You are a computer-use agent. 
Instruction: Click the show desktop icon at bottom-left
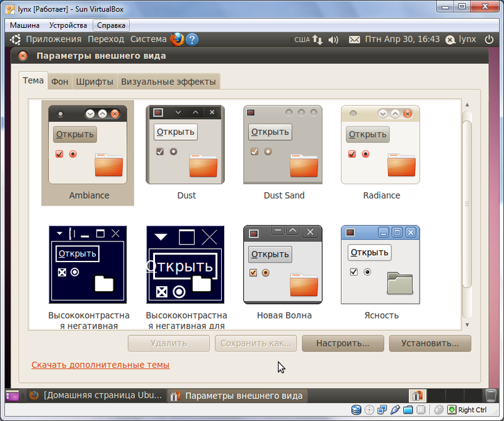click(13, 396)
